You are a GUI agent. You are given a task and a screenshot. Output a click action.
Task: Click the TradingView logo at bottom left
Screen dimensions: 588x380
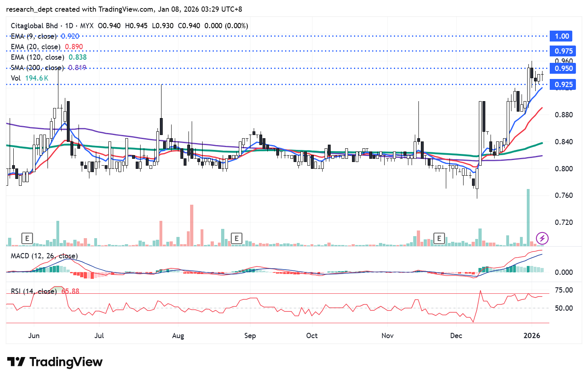pyautogui.click(x=55, y=362)
